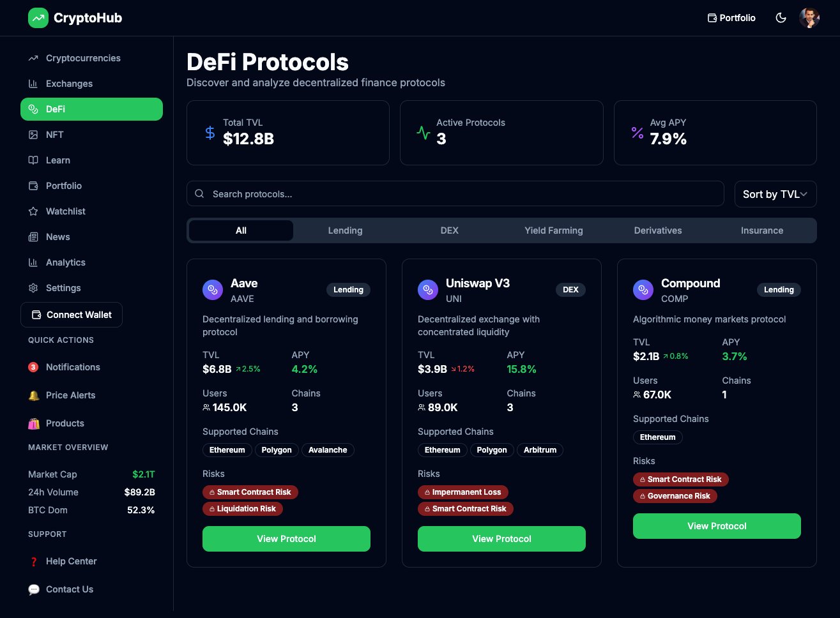Open the Contact Us link
Viewport: 840px width, 618px height.
pos(91,589)
